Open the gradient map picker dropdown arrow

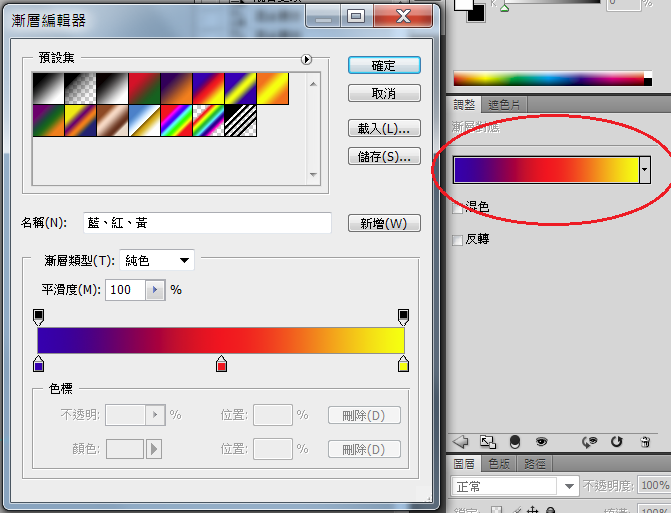pos(645,170)
